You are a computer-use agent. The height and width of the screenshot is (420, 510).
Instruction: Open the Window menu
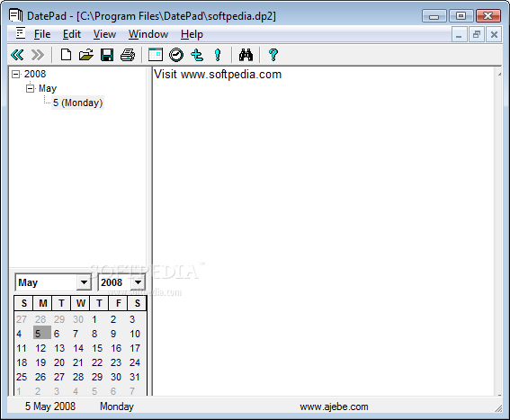click(x=148, y=34)
